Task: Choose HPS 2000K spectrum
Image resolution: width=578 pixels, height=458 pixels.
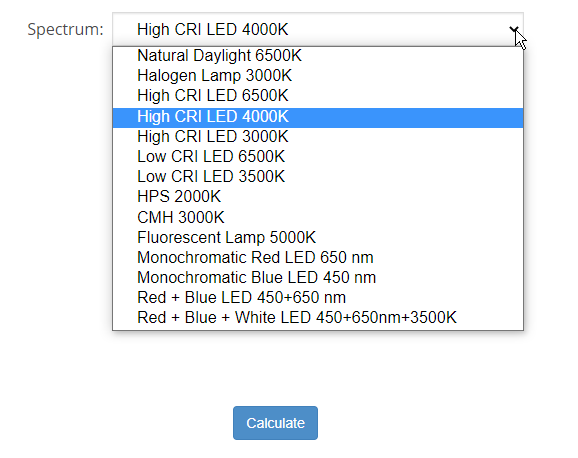Action: click(x=318, y=197)
